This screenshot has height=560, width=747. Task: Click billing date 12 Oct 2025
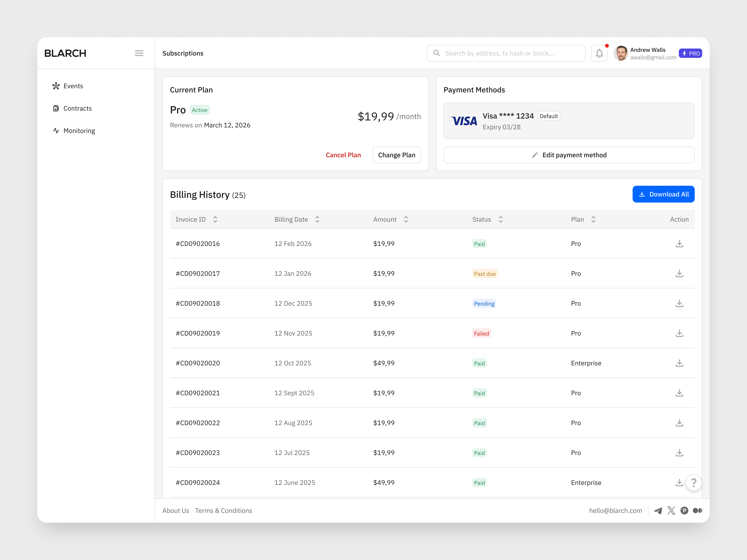pos(293,363)
